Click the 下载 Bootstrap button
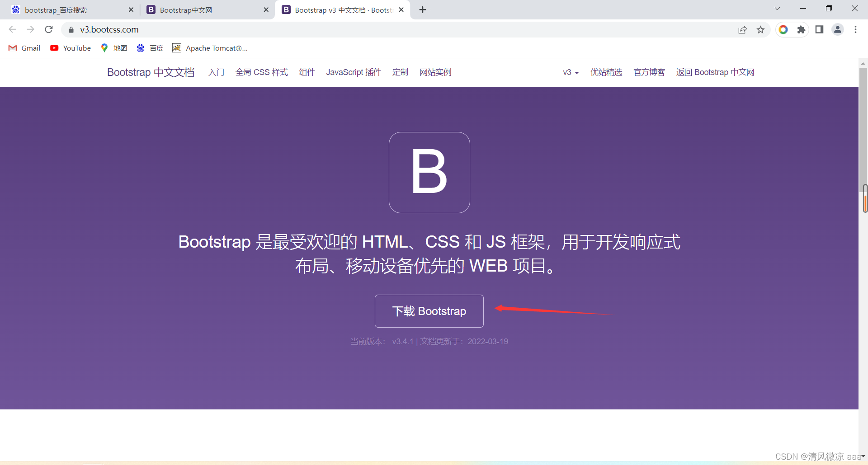 429,311
